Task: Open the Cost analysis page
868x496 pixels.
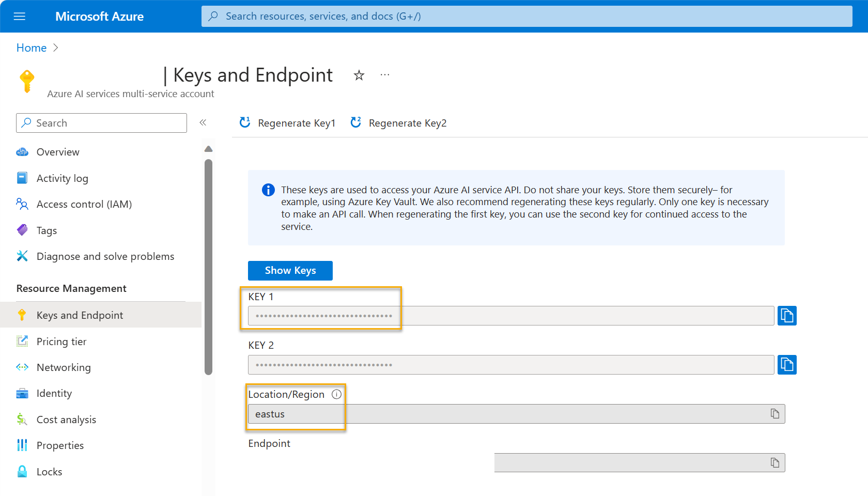Action: (66, 419)
